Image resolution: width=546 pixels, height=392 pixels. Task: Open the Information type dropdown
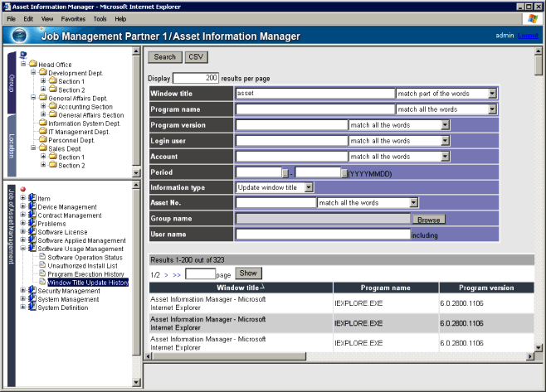309,187
